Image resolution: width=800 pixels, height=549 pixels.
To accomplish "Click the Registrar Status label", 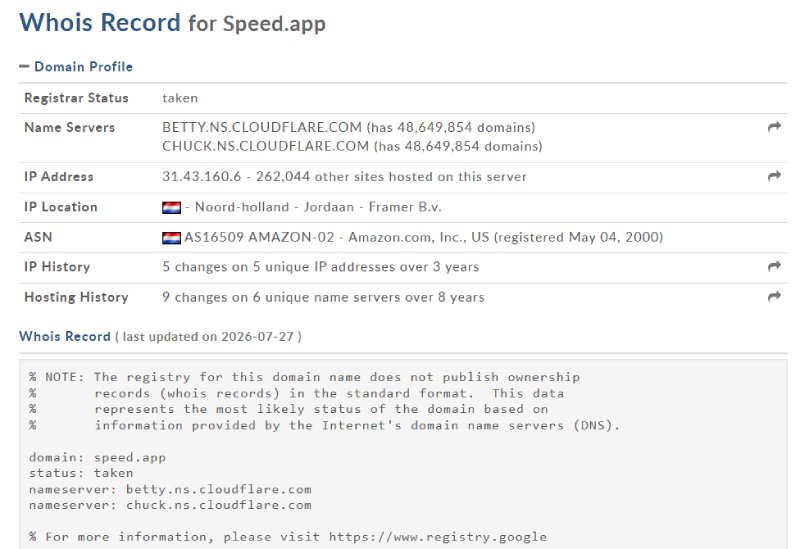I will pos(76,98).
